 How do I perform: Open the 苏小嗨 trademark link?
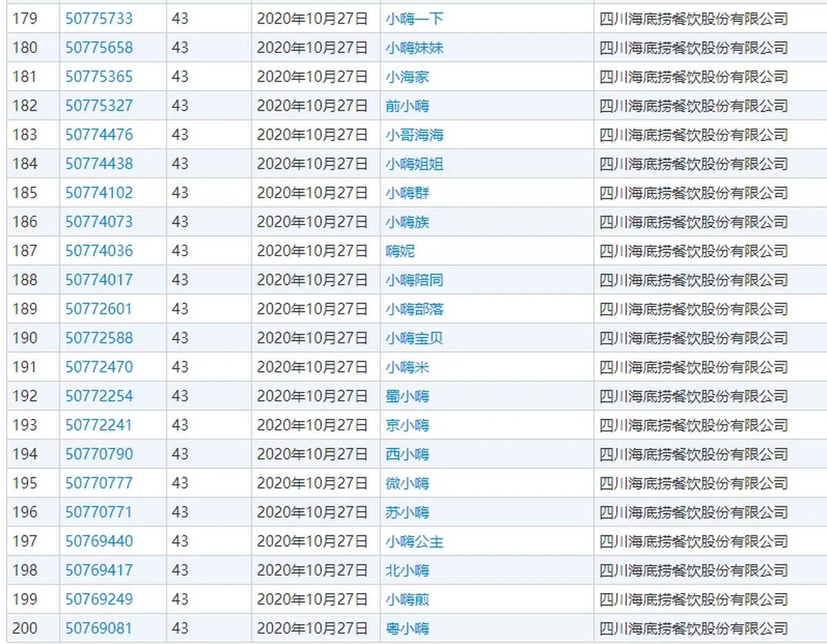pos(407,512)
